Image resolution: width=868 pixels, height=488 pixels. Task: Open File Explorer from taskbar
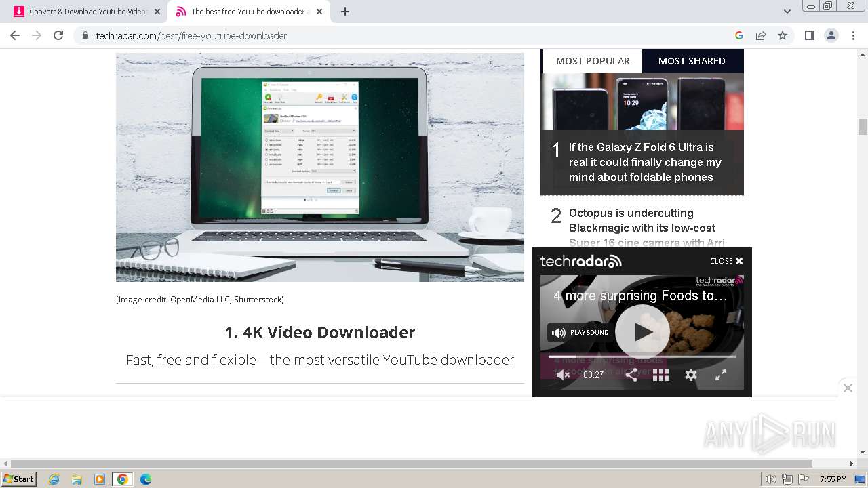(x=77, y=479)
